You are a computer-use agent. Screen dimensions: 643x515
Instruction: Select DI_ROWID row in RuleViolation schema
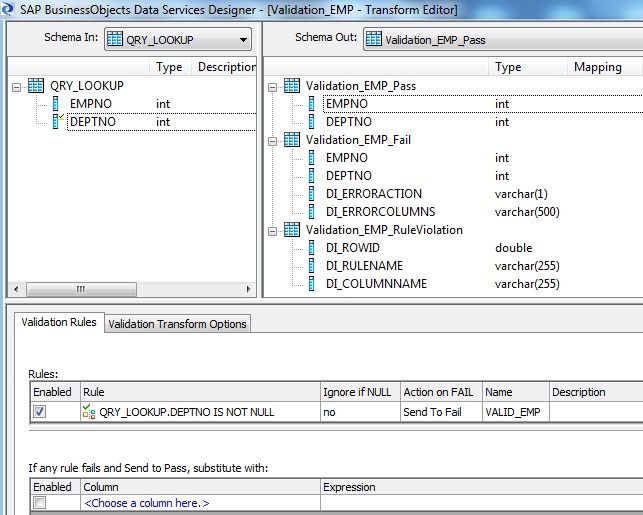(x=483, y=248)
